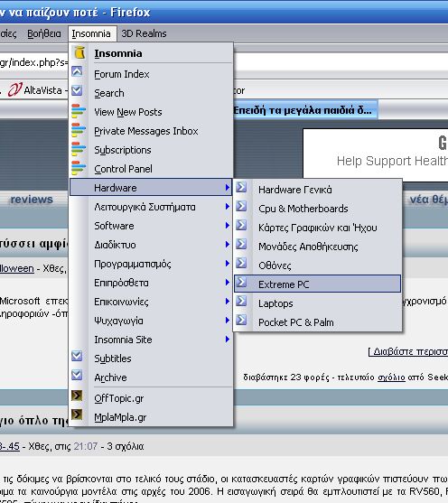The height and width of the screenshot is (503, 448).
Task: Click the arrow icon beside Laptops
Action: click(x=241, y=301)
